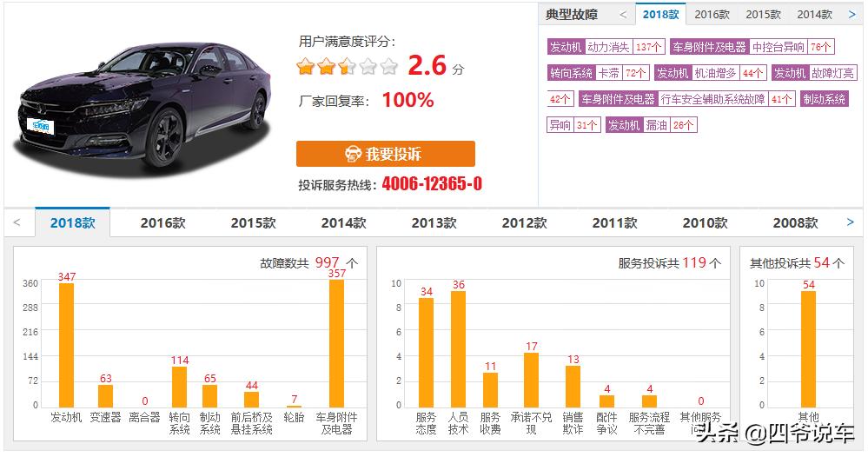Screen dimensions: 868x457
Task: Open the 发动机 故障灯亮 fault tag
Action: tap(814, 73)
